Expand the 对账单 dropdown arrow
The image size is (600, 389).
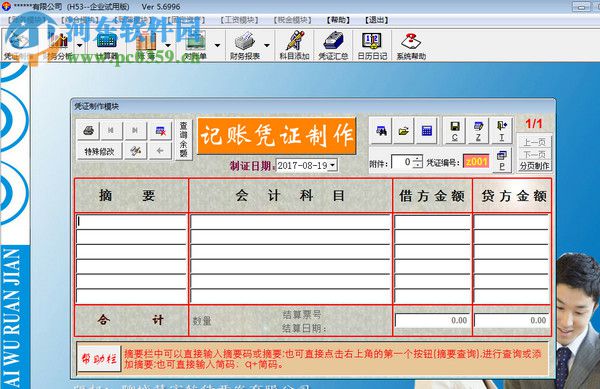point(217,46)
